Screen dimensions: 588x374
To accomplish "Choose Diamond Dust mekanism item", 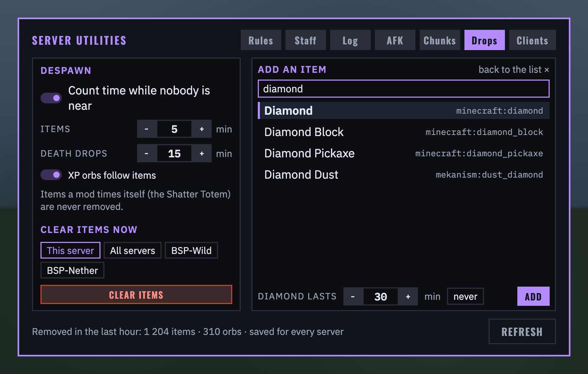I will click(404, 174).
